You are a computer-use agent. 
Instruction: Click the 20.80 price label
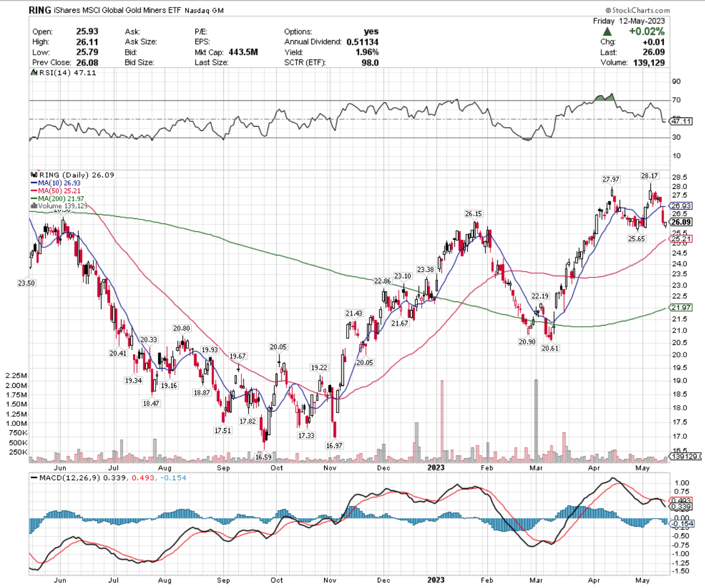click(181, 328)
